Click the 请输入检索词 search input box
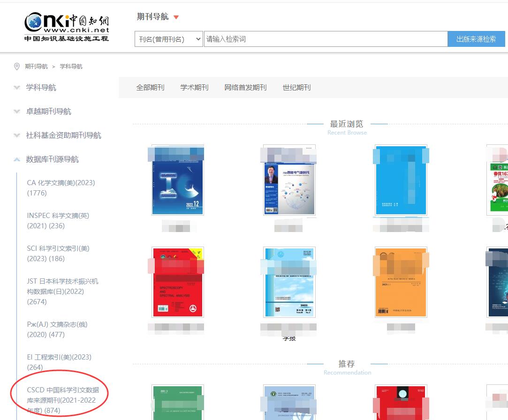Viewport: 508px width, 420px height. pos(326,39)
